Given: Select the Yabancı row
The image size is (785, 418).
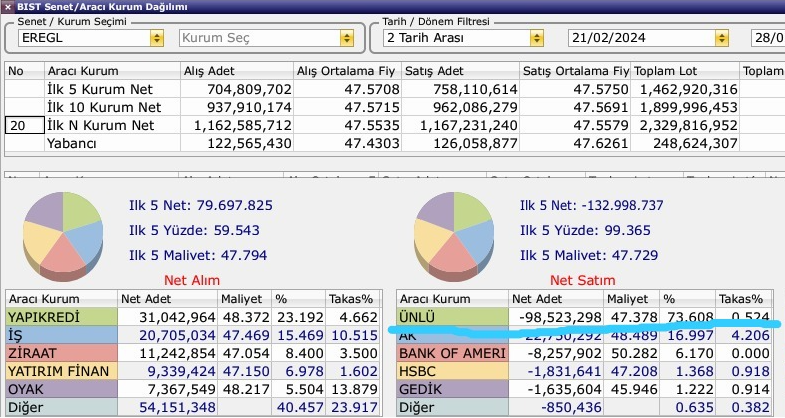Looking at the screenshot, I should tap(393, 143).
